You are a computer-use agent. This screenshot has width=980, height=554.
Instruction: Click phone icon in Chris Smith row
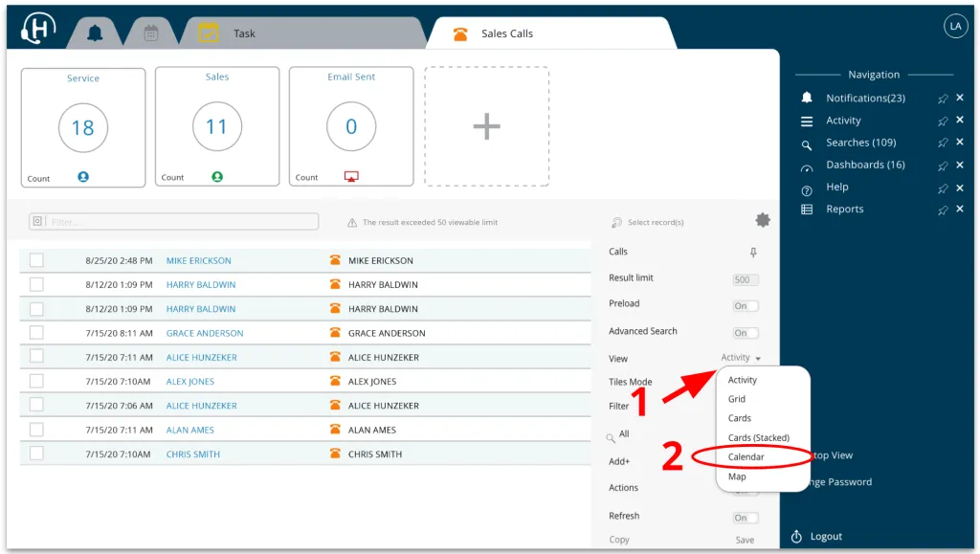(335, 454)
